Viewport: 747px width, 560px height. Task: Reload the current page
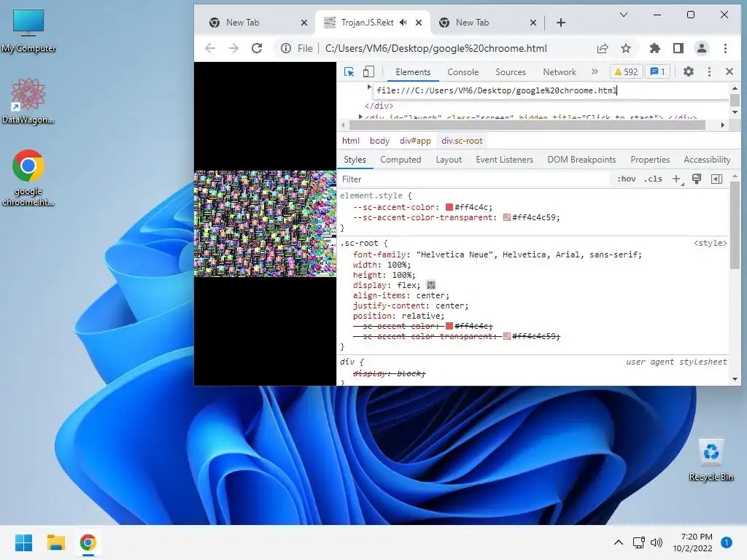tap(257, 48)
